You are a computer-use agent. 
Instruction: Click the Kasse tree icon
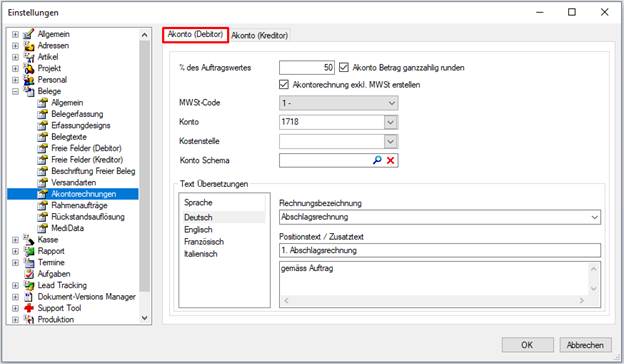29,240
